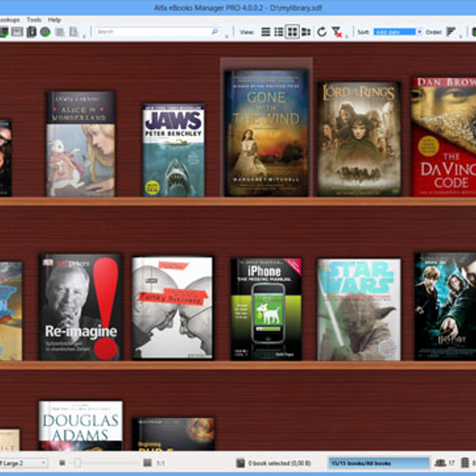Click the greyed pages icon in toolbar
Image resolution: width=476 pixels, height=476 pixels.
73,32
